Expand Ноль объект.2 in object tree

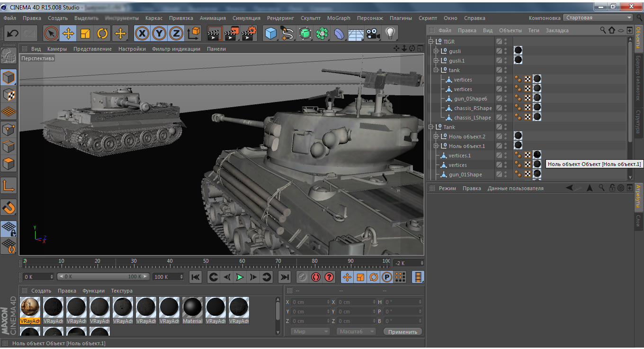[x=437, y=137]
